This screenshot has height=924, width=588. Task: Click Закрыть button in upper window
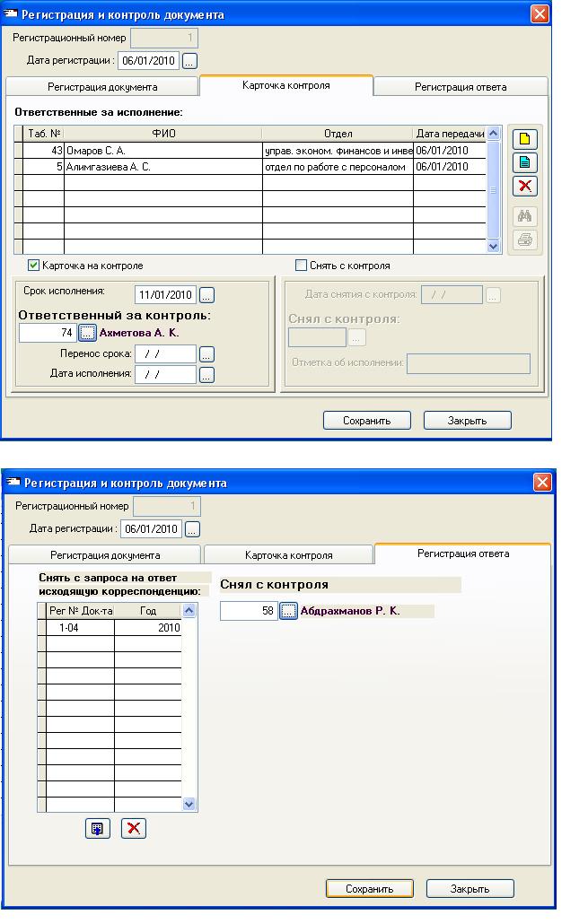(x=467, y=421)
